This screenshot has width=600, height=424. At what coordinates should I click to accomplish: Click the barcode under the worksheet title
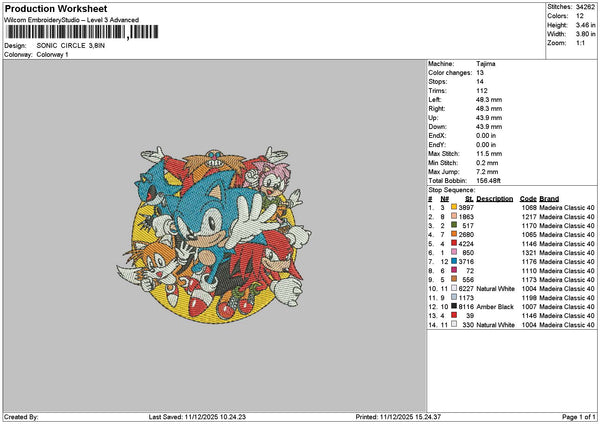82,32
